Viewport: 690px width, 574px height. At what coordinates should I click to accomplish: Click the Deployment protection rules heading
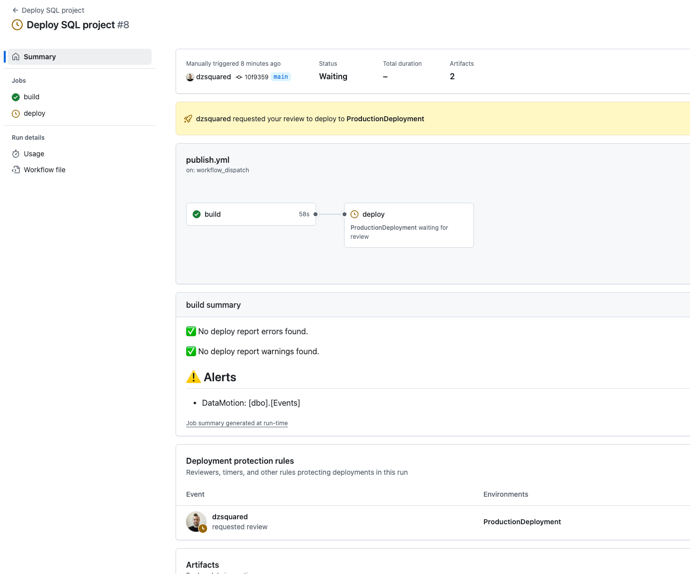240,461
